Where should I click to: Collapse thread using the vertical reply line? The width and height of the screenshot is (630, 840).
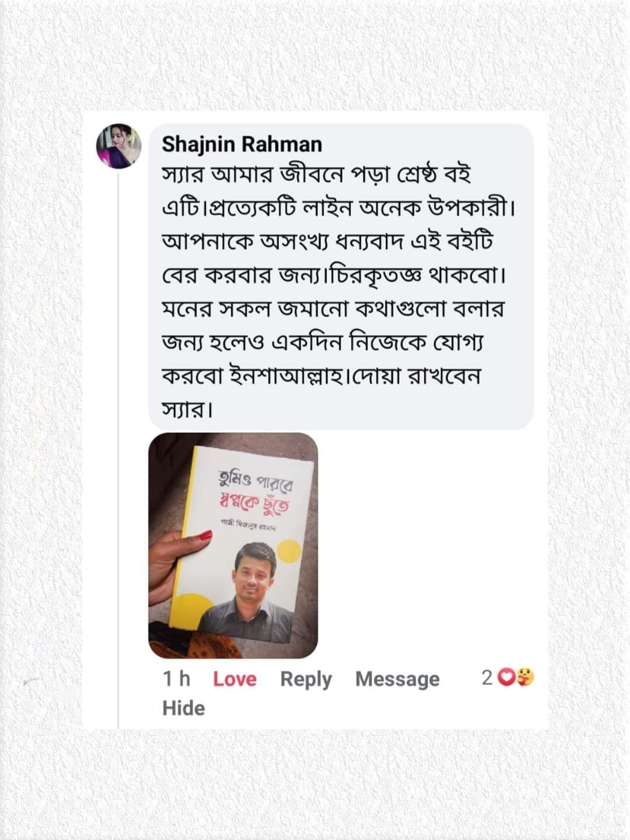pyautogui.click(x=118, y=449)
